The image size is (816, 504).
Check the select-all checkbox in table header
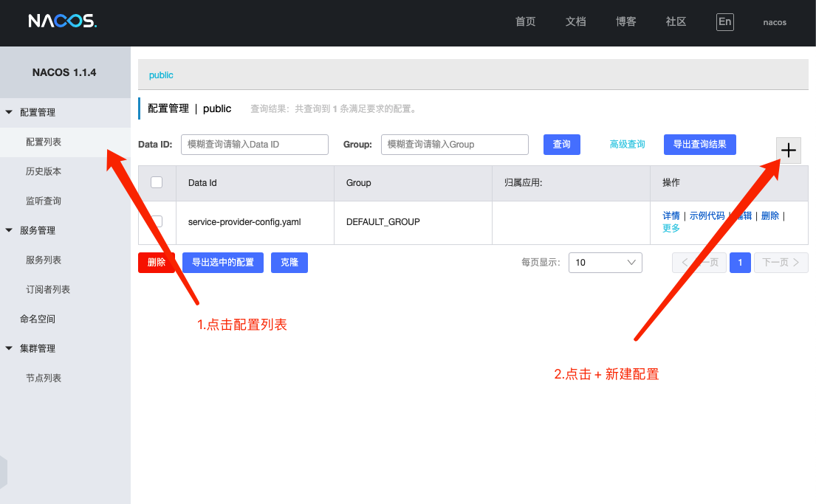click(x=157, y=182)
